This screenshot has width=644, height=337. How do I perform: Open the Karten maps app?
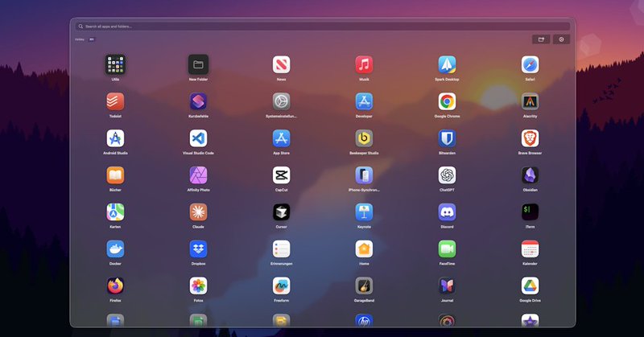115,212
